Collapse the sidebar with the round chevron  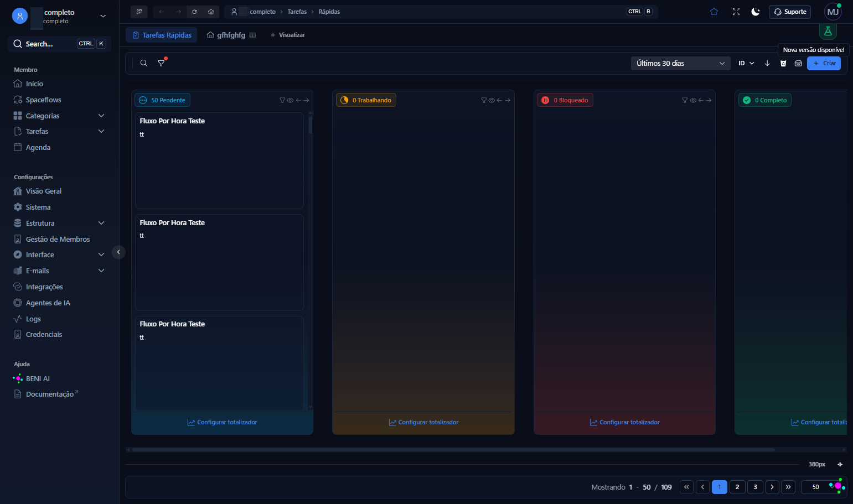[x=118, y=252]
